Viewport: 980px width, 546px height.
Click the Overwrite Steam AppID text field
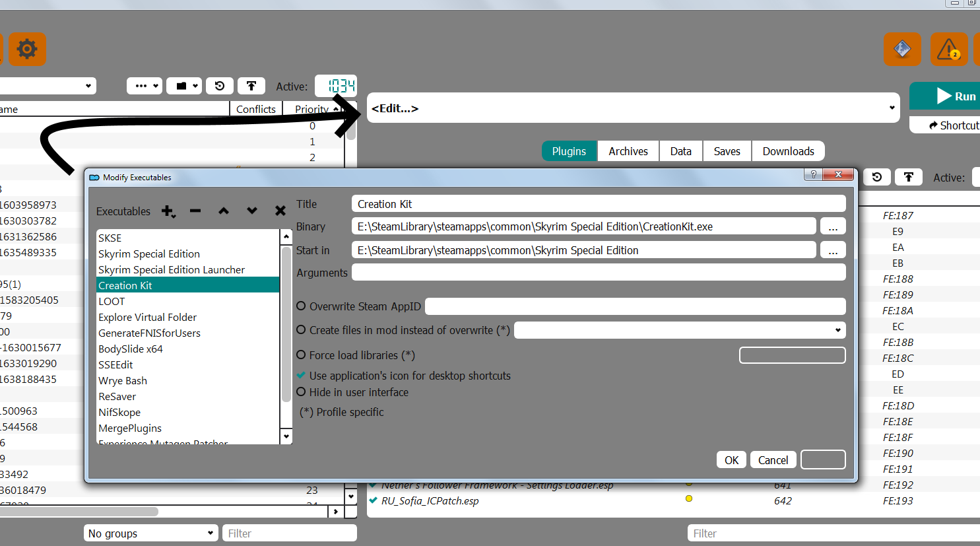636,306
